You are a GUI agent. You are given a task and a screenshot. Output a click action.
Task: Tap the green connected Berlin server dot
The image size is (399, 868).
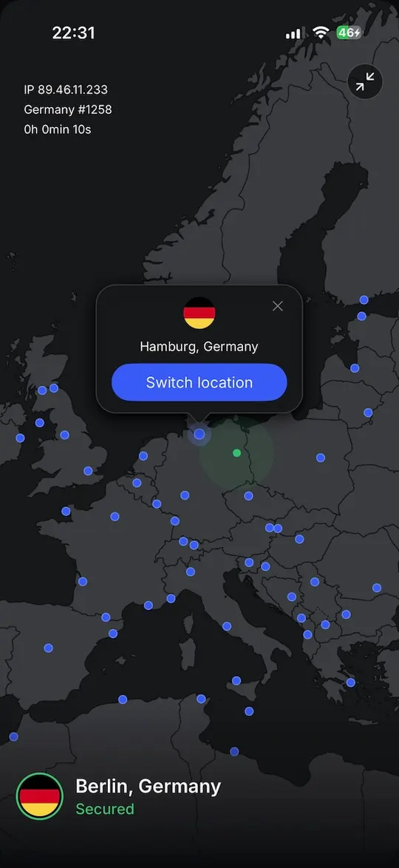pos(237,452)
